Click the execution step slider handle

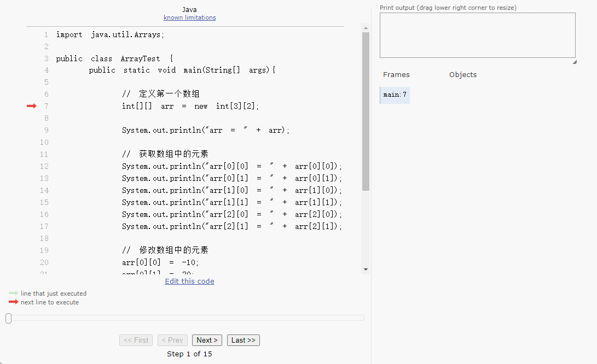tap(8, 318)
